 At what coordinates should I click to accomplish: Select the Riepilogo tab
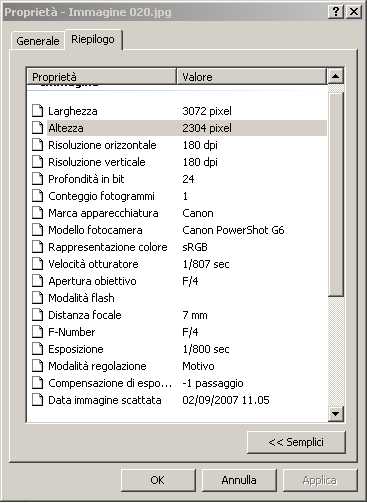coord(93,39)
